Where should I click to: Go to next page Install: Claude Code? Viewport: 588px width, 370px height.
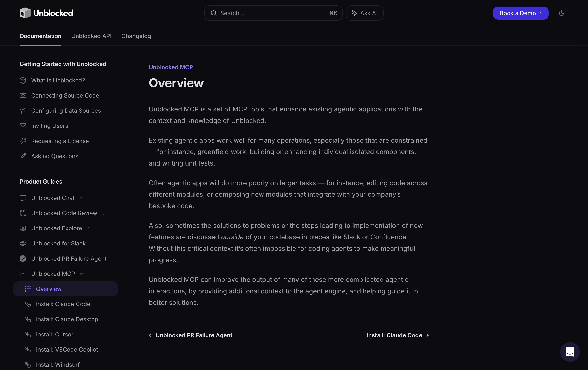click(x=398, y=335)
